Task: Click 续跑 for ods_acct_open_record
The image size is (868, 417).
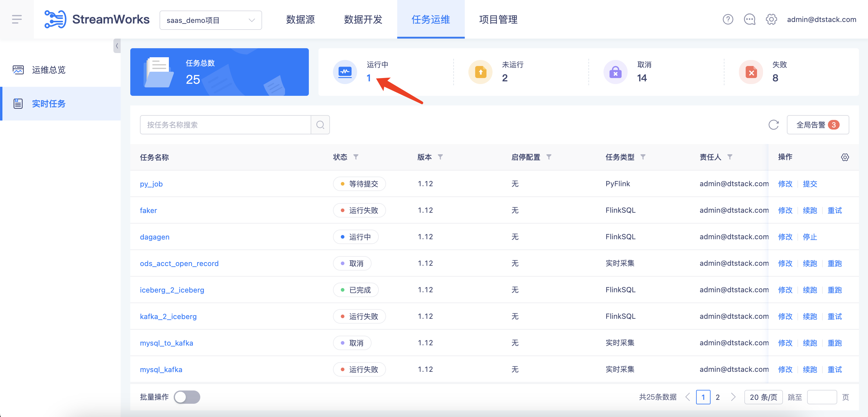Action: (x=810, y=264)
